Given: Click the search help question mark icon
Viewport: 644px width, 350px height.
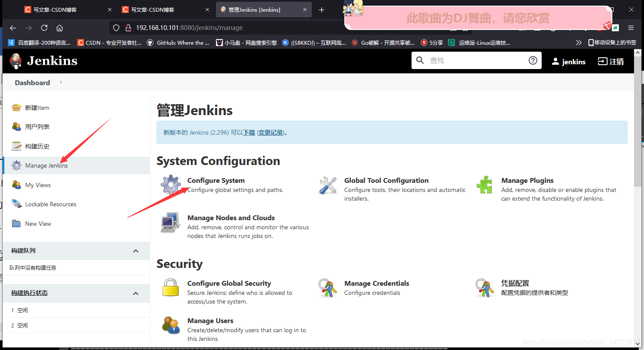Looking at the screenshot, I should coord(533,60).
